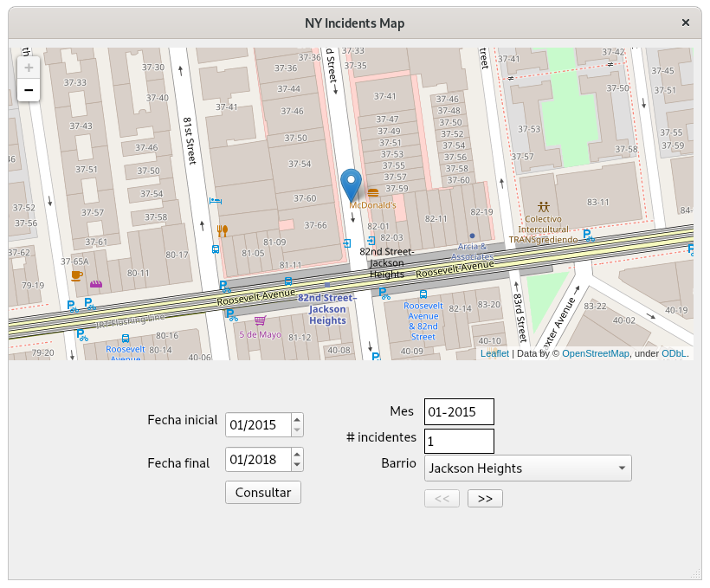Click the Fecha inicial date field

click(258, 425)
